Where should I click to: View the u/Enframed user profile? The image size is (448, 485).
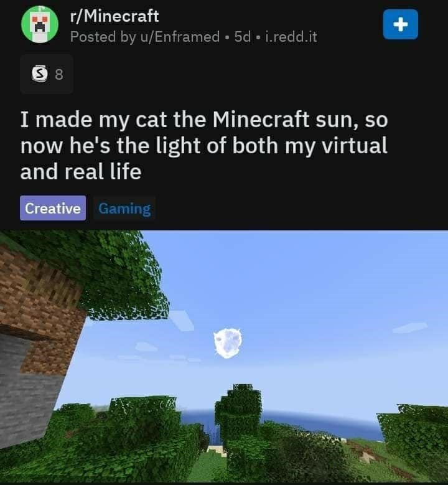180,37
